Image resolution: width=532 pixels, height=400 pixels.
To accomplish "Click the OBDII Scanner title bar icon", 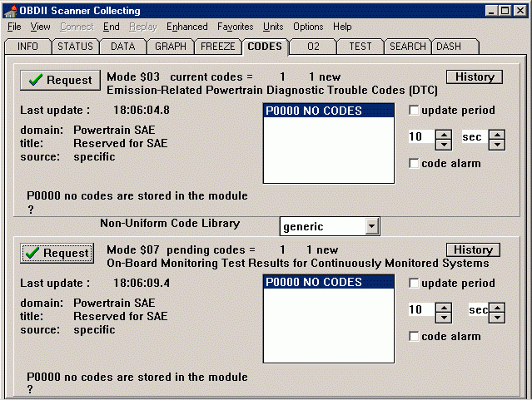I will click(11, 11).
